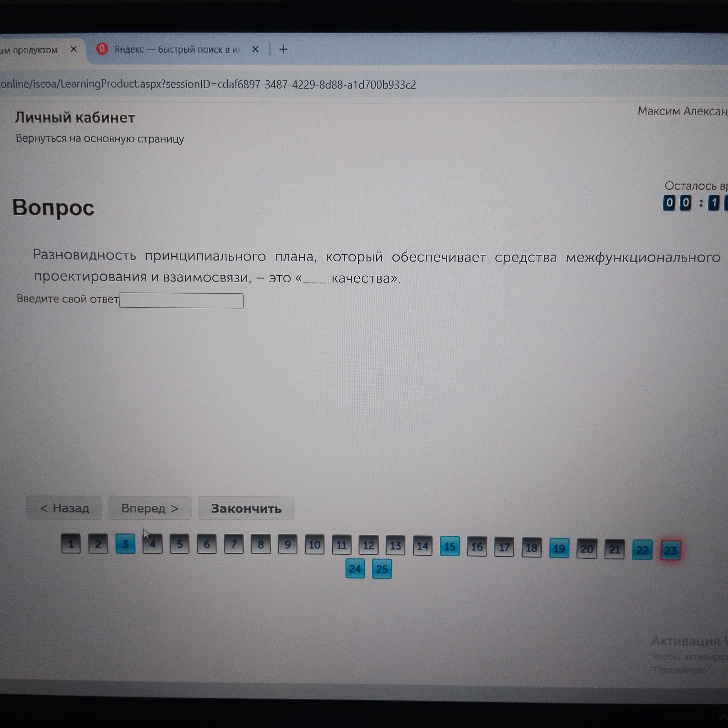Click the Yandex favicon on the tab
The width and height of the screenshot is (728, 728).
click(102, 49)
